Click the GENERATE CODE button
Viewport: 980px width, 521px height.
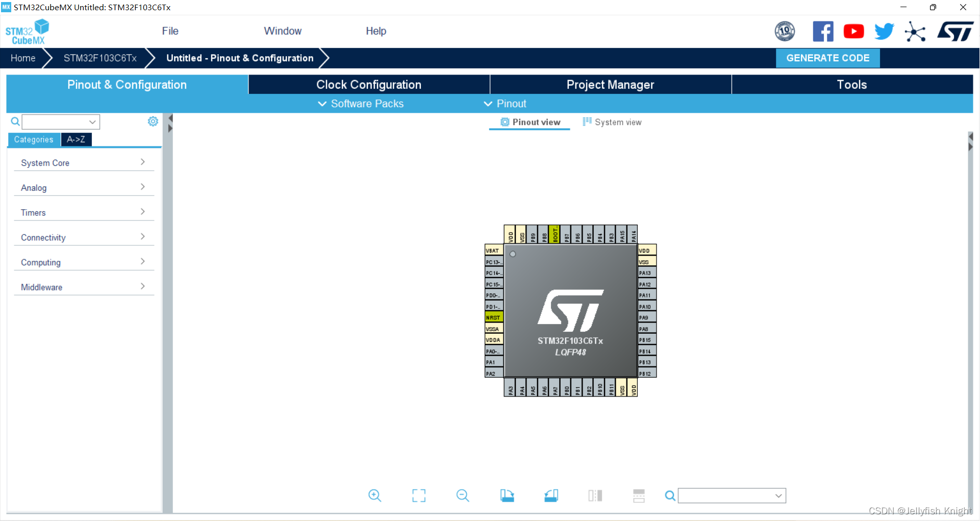click(827, 58)
